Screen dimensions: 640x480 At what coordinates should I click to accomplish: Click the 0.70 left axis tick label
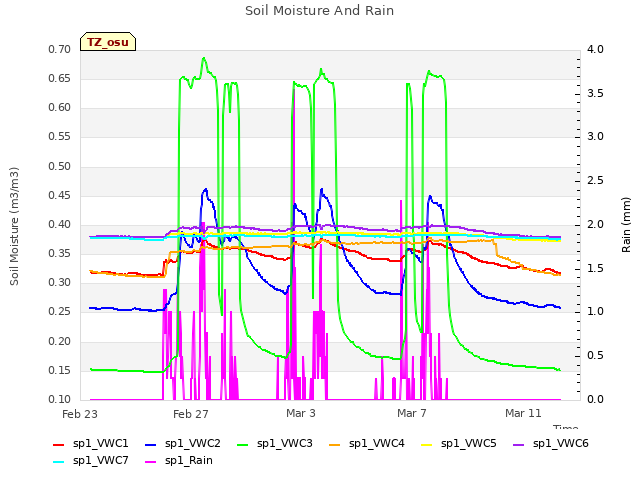[x=60, y=49]
